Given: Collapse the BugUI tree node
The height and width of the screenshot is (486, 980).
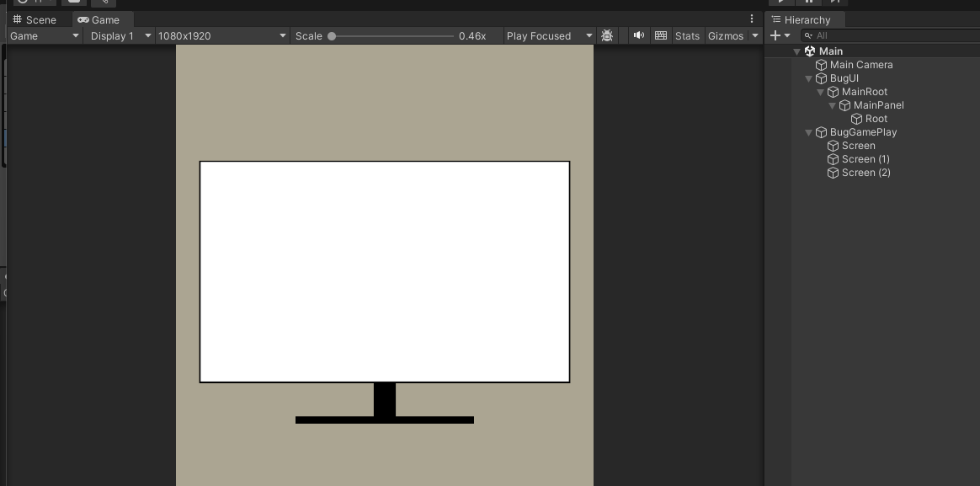Looking at the screenshot, I should [x=809, y=78].
